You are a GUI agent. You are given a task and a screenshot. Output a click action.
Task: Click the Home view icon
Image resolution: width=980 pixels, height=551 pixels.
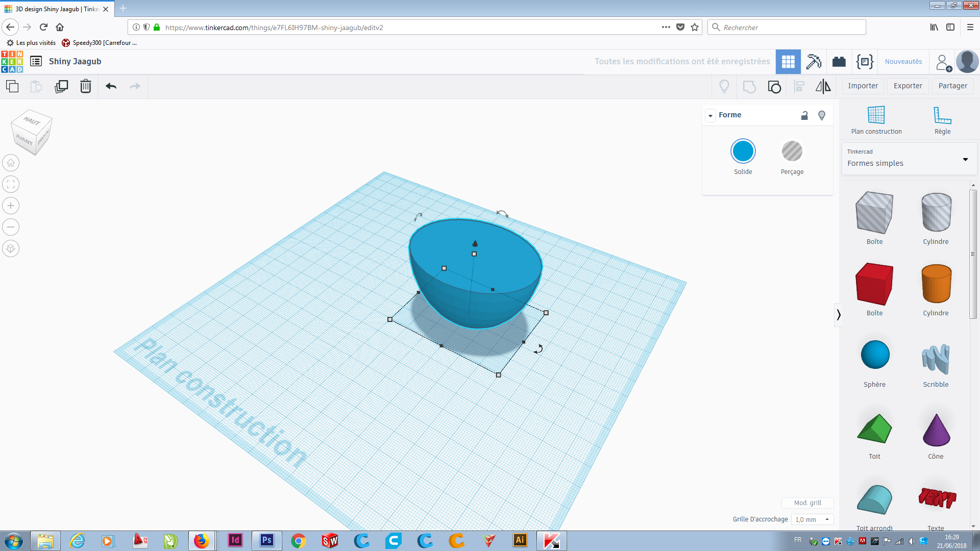click(11, 163)
